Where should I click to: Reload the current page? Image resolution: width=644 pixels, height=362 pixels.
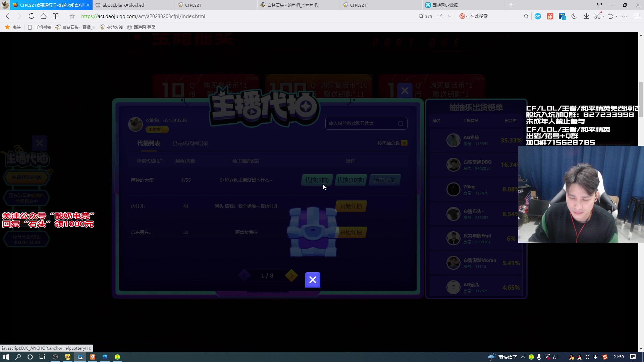point(31,16)
